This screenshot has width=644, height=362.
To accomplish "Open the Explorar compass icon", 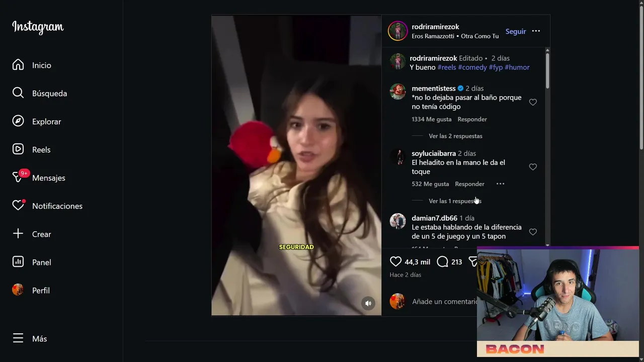I will pos(18,121).
